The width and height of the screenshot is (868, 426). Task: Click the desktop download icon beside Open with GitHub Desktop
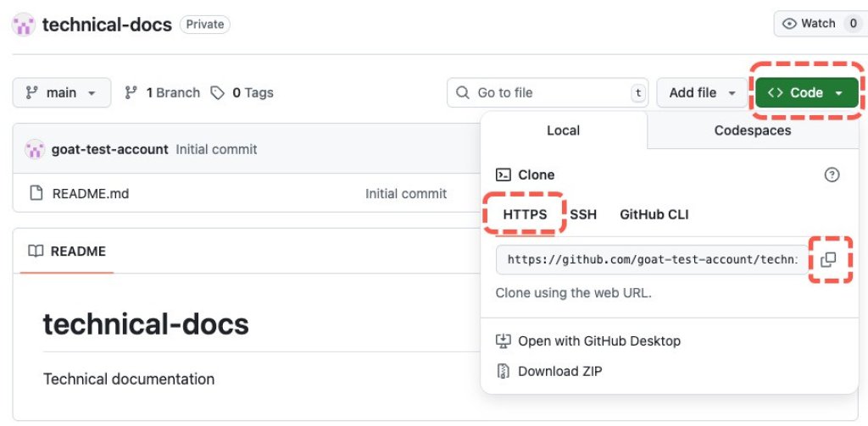point(503,340)
